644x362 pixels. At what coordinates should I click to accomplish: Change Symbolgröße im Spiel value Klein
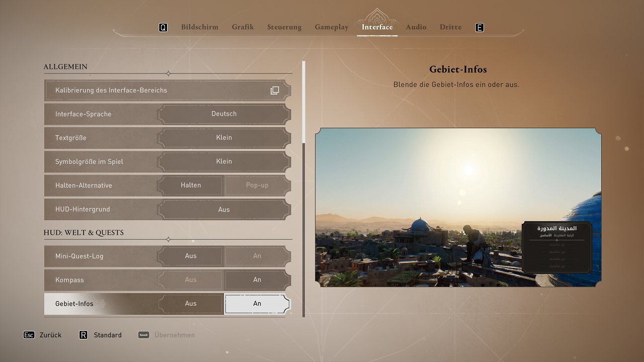tap(224, 162)
